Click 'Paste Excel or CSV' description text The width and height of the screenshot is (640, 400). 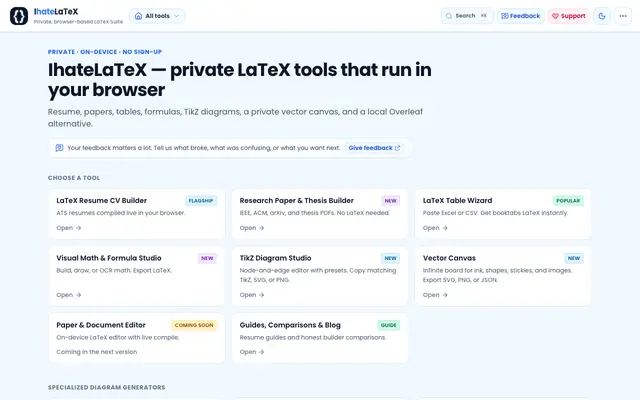pyautogui.click(x=495, y=213)
